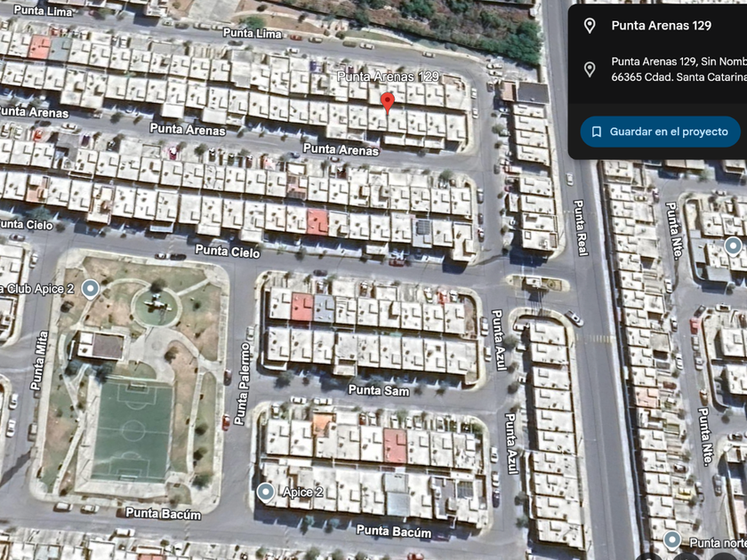Save location with Guardar en el proyecto
The width and height of the screenshot is (747, 560).
[660, 132]
